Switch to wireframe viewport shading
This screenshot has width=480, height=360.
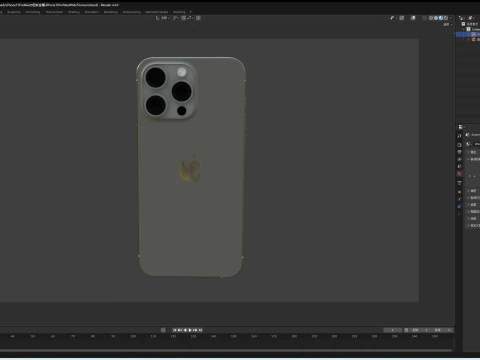click(x=431, y=18)
